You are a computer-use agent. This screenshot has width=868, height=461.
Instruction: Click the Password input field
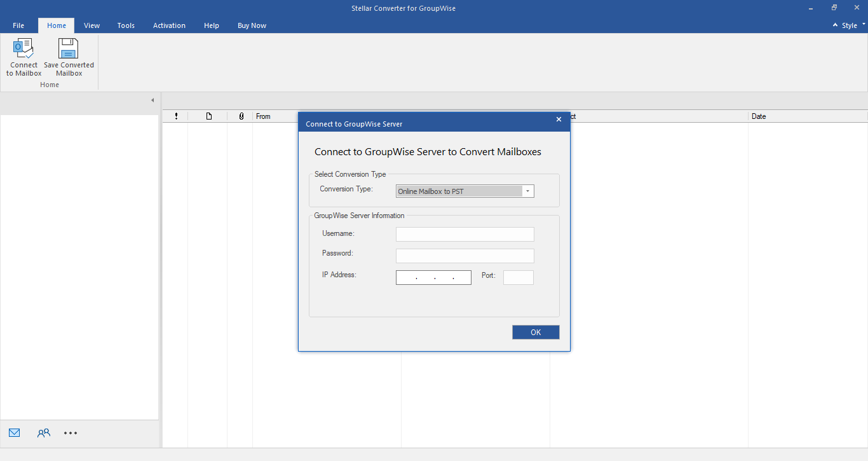(465, 256)
